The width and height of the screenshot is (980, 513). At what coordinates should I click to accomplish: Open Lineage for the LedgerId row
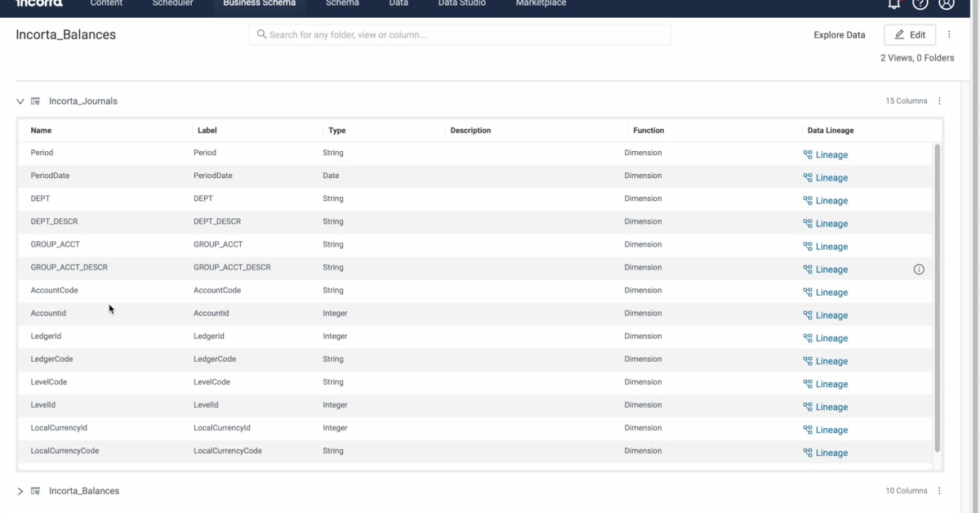(826, 337)
